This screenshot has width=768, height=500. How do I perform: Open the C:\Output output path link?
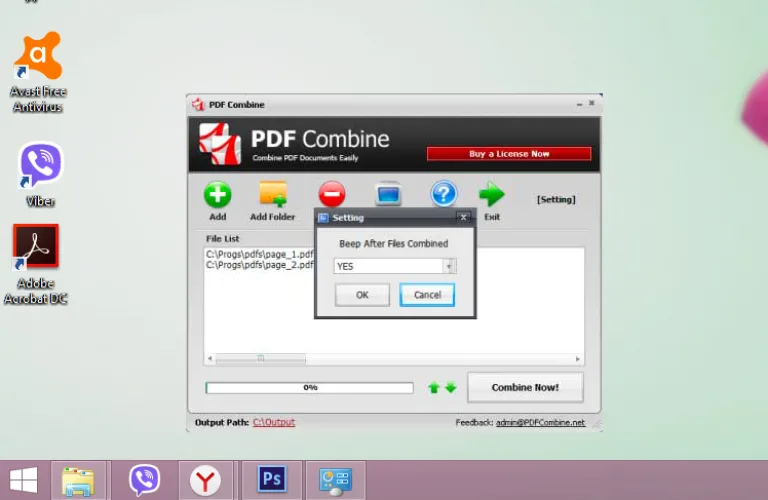[274, 422]
